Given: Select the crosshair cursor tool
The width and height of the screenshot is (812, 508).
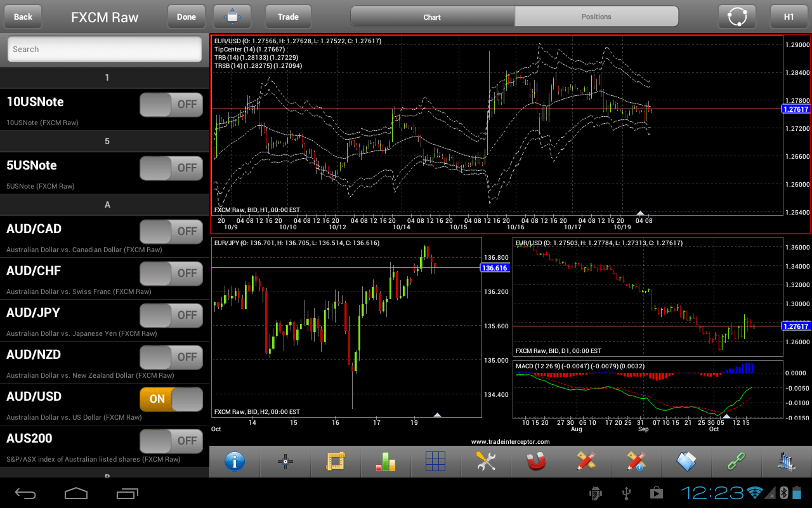Looking at the screenshot, I should (x=285, y=462).
